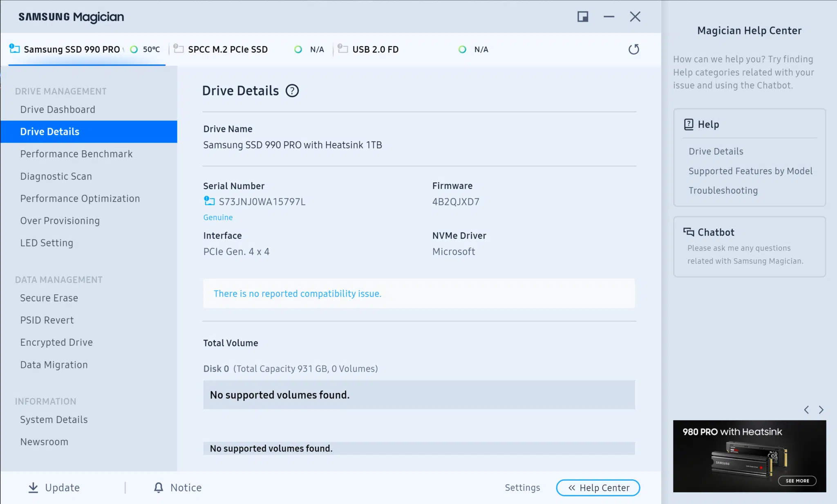Click firmware value 4B2QJXD7
Viewport: 837px width, 504px height.
pos(456,202)
